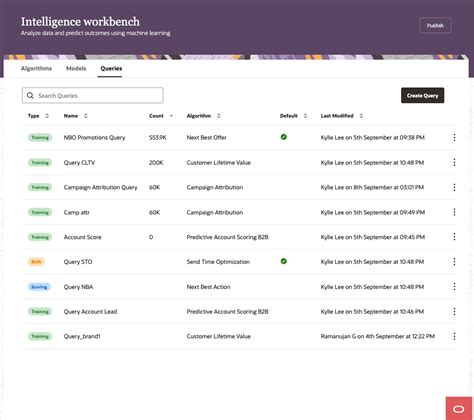Click the Publish button
Viewport: 474px width, 420px height.
tap(435, 25)
